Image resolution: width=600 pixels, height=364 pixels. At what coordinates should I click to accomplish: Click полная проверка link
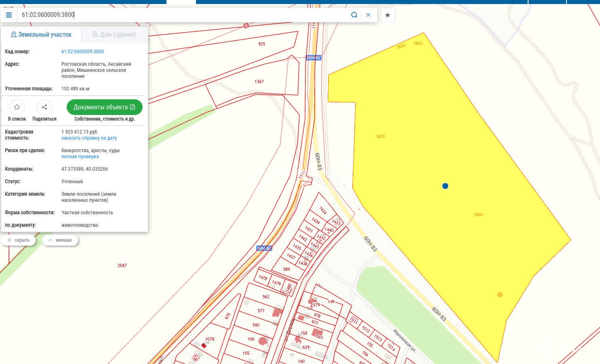pyautogui.click(x=80, y=157)
